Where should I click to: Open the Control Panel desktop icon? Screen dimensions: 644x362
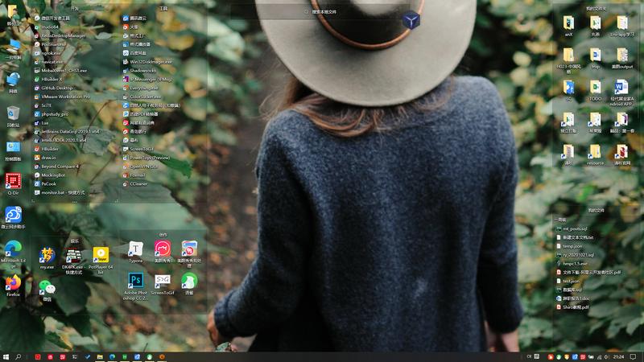pyautogui.click(x=13, y=150)
